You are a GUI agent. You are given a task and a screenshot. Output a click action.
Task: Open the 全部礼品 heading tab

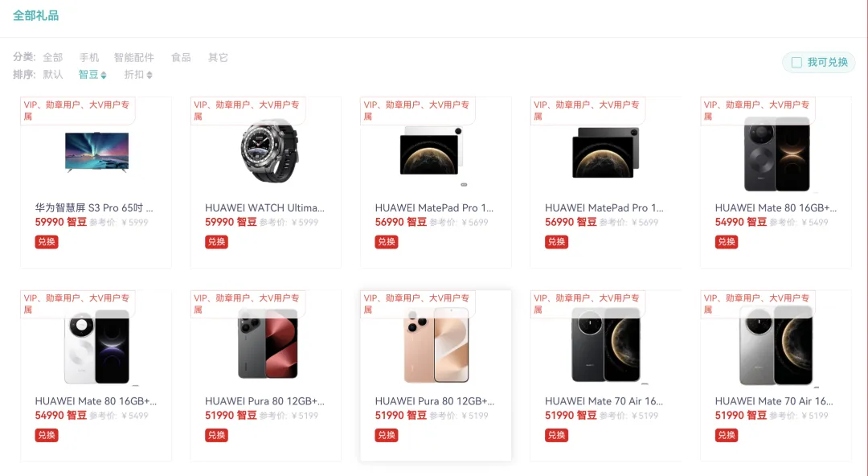(36, 15)
